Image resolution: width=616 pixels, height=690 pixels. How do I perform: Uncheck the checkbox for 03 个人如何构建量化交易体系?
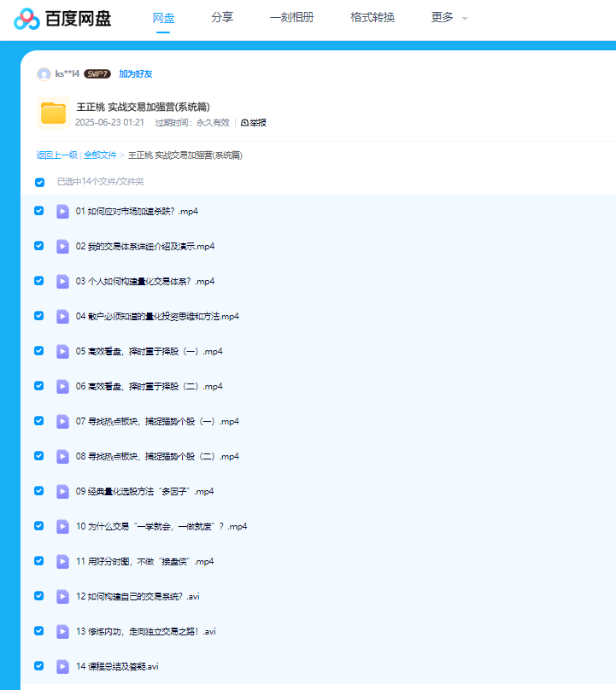(x=39, y=281)
